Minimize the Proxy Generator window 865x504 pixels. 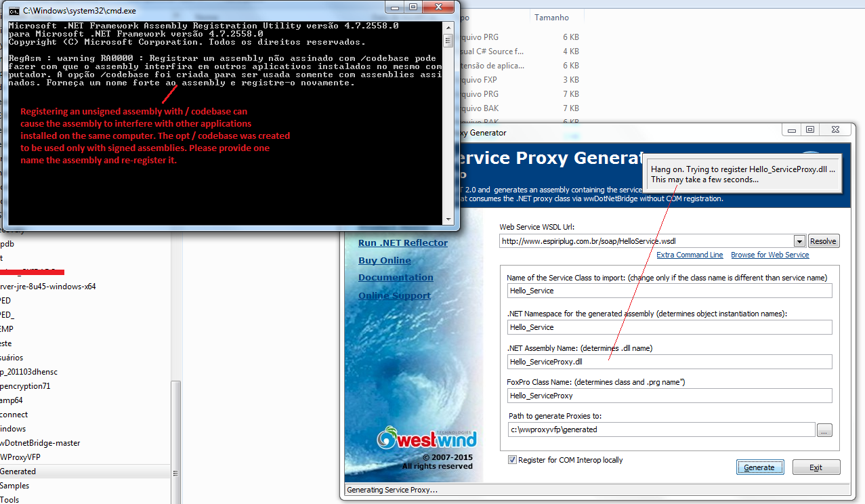793,129
